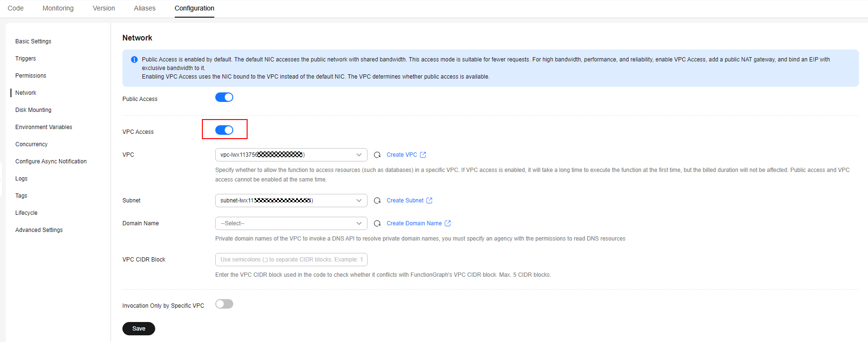Click the Domain Name field label
Screen dimensions: 868x342
click(140, 223)
